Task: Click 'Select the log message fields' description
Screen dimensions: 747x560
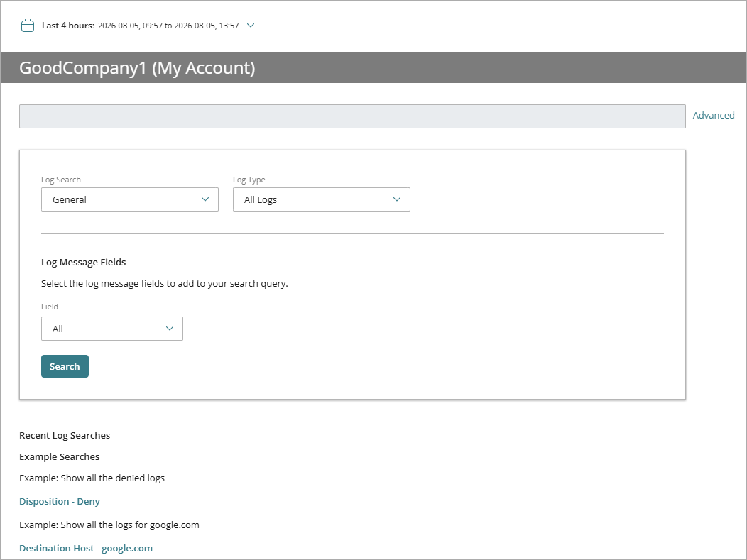Action: point(164,284)
